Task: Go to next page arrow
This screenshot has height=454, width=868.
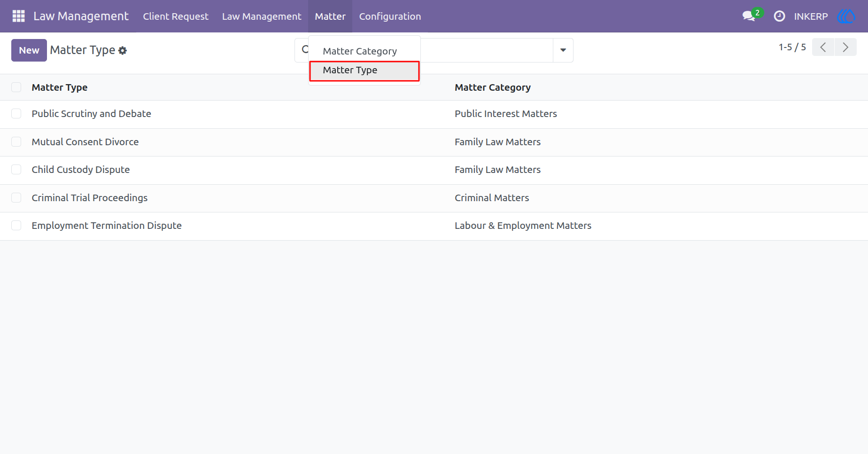Action: [845, 47]
